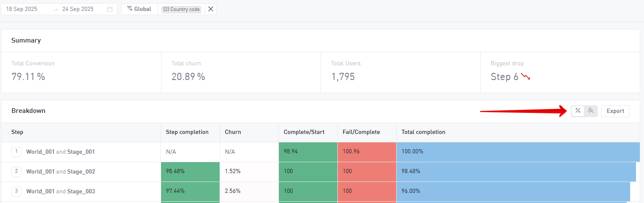Open the Country code filter tag
The image size is (644, 203).
click(182, 9)
